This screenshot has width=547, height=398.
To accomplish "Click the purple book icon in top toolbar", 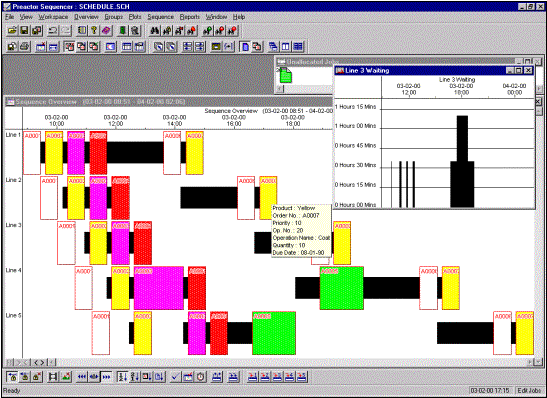I will [x=107, y=31].
